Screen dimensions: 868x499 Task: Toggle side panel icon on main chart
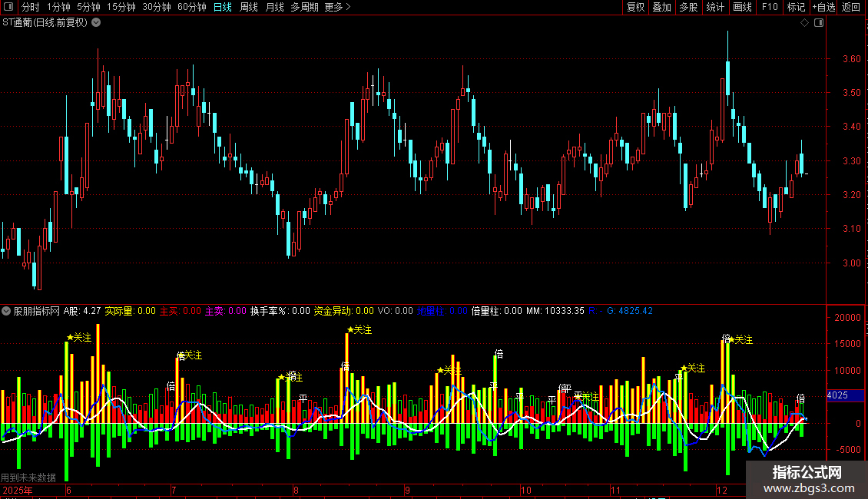click(819, 23)
